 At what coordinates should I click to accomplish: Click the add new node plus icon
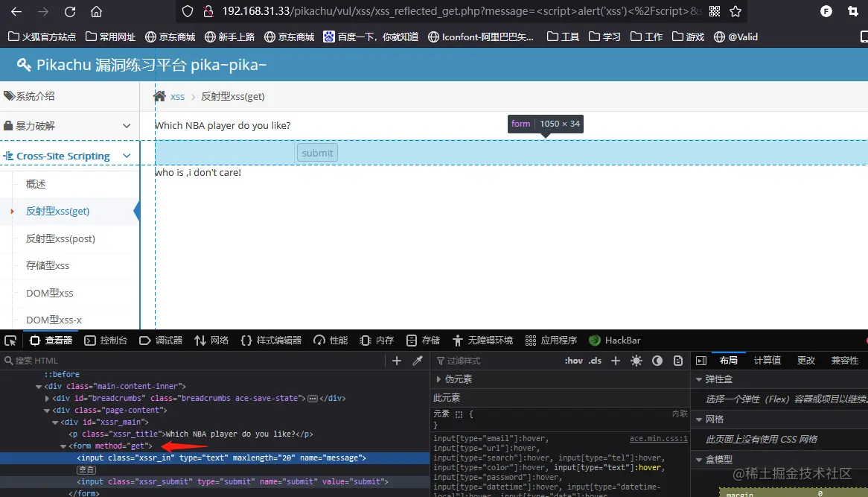(x=396, y=361)
